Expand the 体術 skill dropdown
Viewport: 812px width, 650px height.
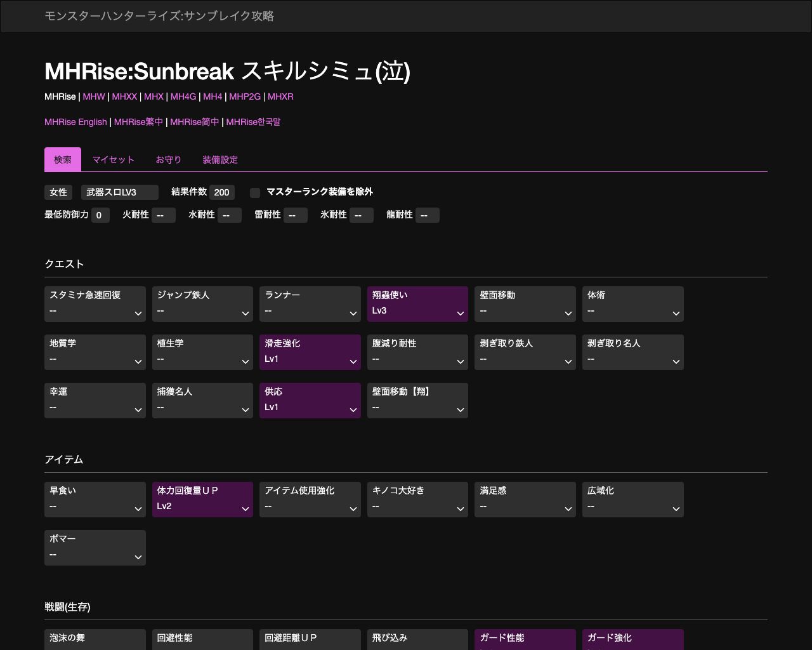[x=633, y=304]
